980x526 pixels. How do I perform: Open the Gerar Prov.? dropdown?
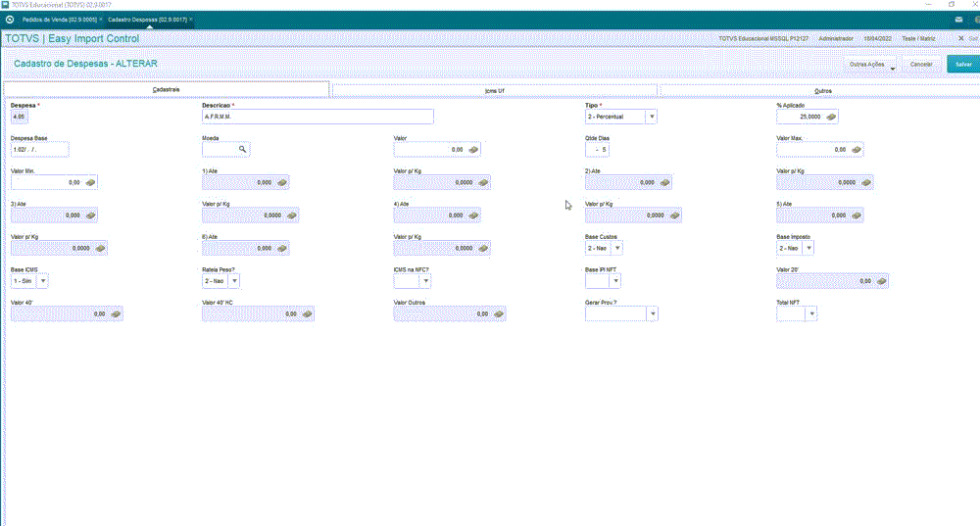pyautogui.click(x=653, y=314)
